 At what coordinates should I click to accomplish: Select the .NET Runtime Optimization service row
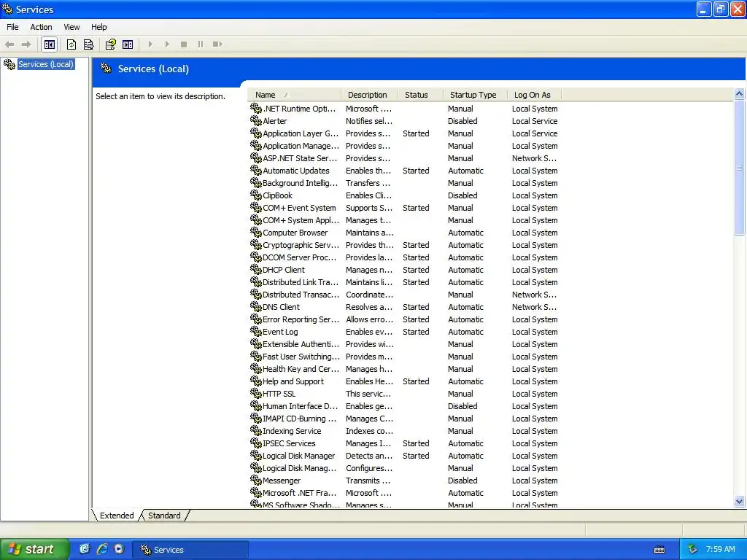pyautogui.click(x=404, y=109)
